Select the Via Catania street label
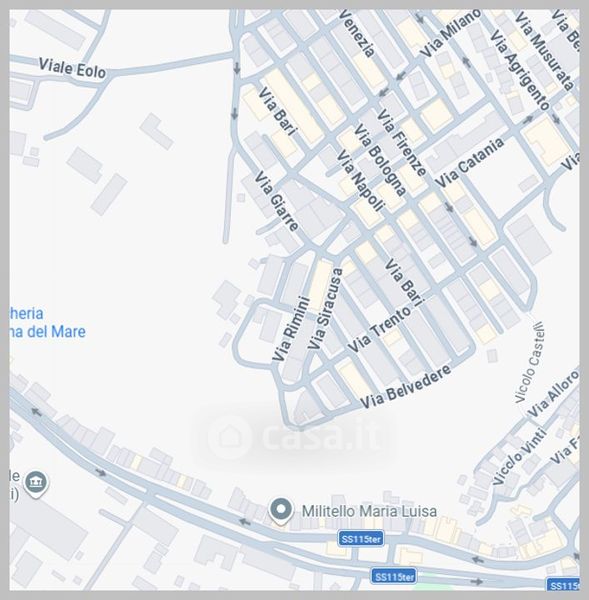Image resolution: width=589 pixels, height=600 pixels. click(470, 162)
